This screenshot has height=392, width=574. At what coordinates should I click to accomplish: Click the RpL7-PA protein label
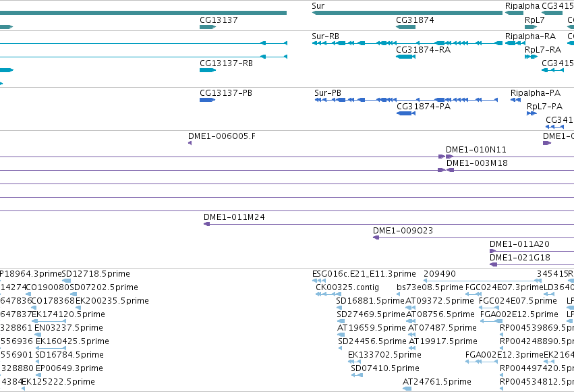[544, 107]
